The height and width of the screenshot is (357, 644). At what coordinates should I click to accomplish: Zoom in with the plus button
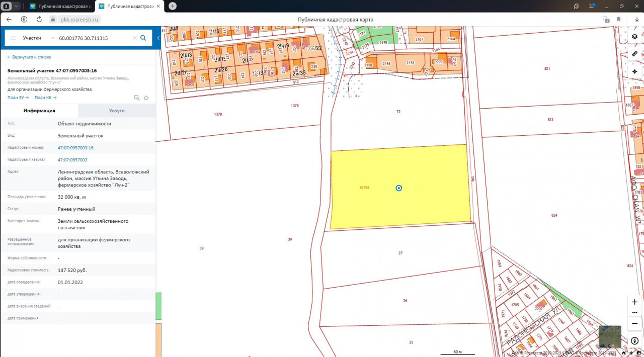coord(634,302)
